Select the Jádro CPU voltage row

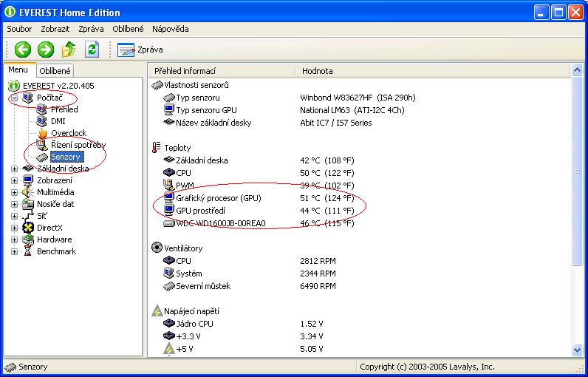243,324
